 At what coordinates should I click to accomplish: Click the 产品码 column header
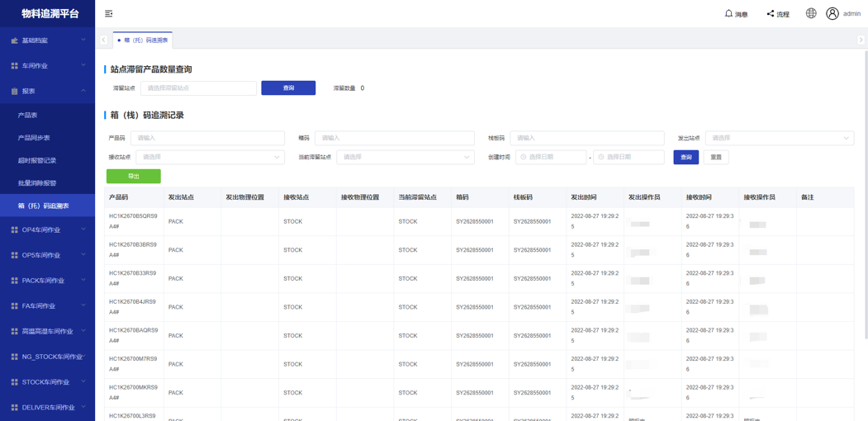tap(118, 197)
